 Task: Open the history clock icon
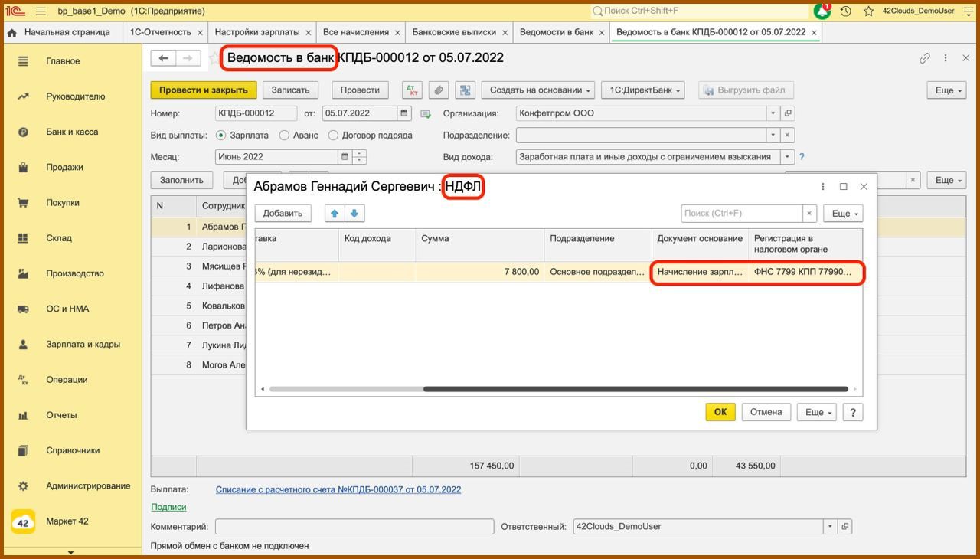pyautogui.click(x=846, y=11)
